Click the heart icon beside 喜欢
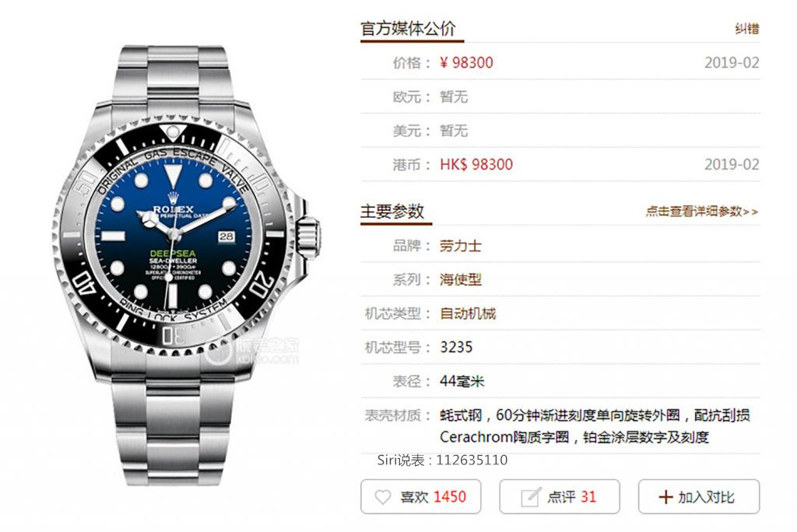Image resolution: width=797 pixels, height=532 pixels. coord(383,497)
